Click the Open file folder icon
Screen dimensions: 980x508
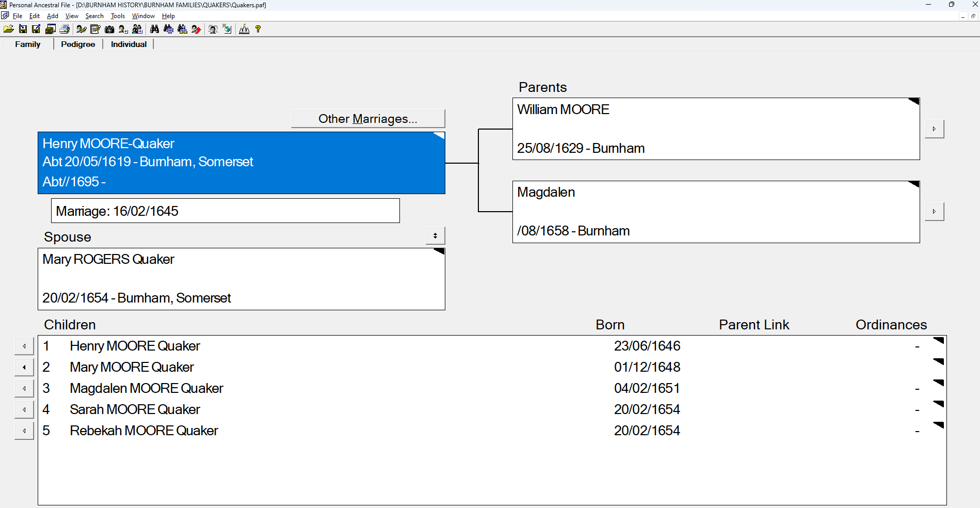pos(9,29)
